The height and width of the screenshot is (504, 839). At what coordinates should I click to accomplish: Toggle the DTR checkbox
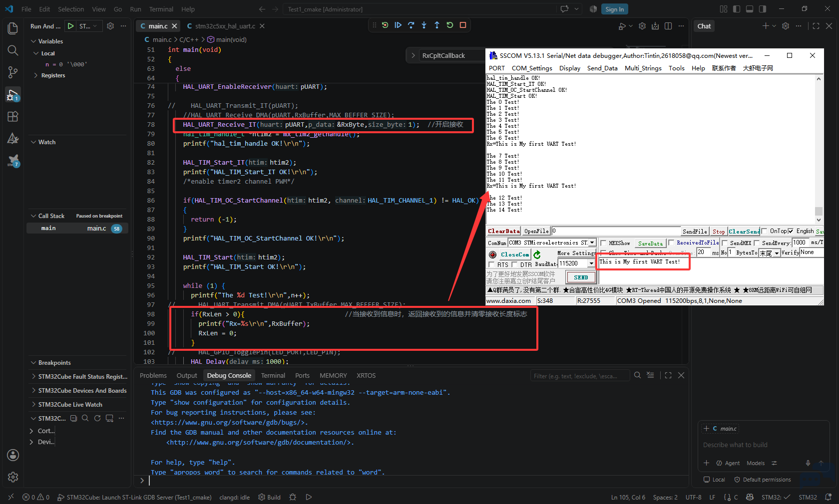514,264
